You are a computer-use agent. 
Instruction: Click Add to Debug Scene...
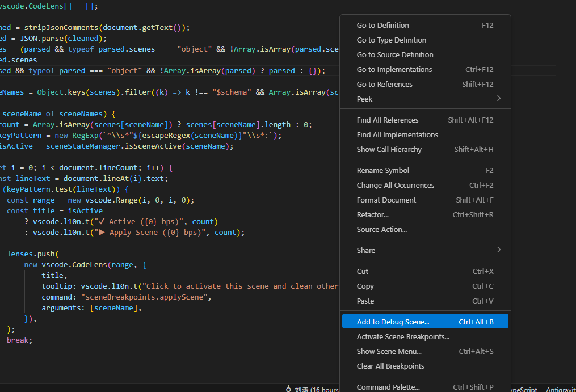(x=425, y=322)
